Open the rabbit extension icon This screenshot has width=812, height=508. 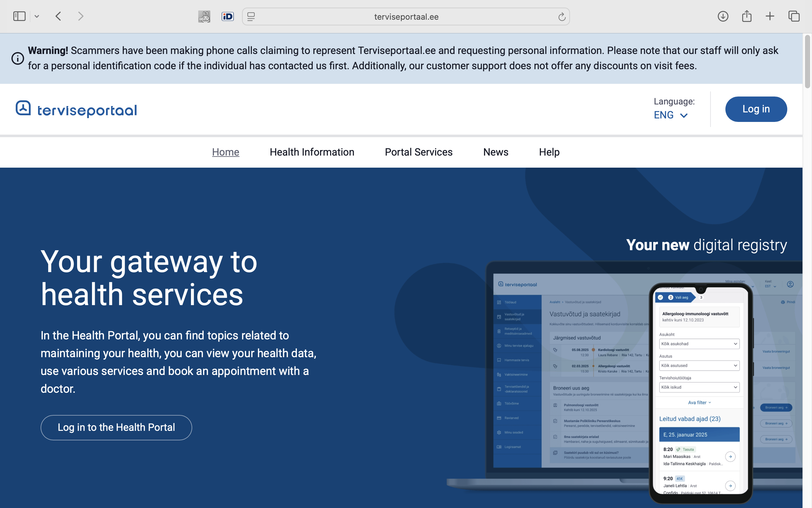click(204, 17)
